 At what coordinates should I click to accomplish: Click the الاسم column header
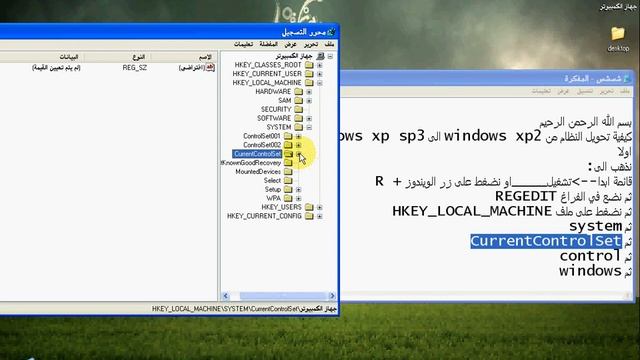(x=184, y=57)
